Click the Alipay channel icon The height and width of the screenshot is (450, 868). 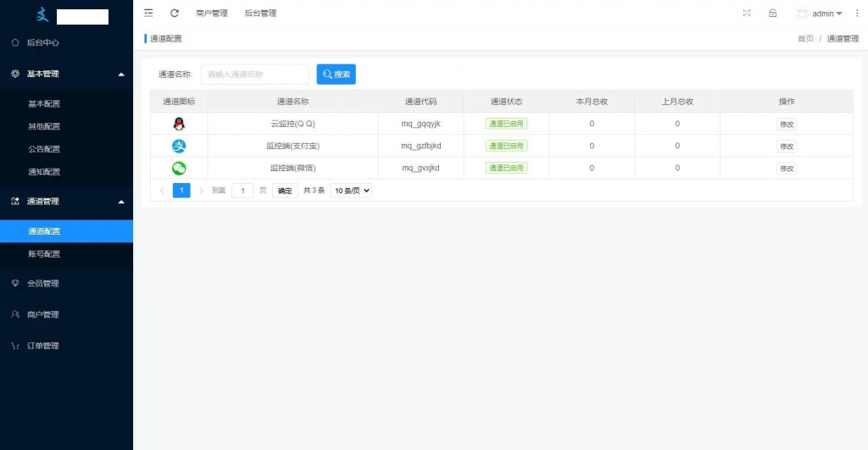click(179, 146)
